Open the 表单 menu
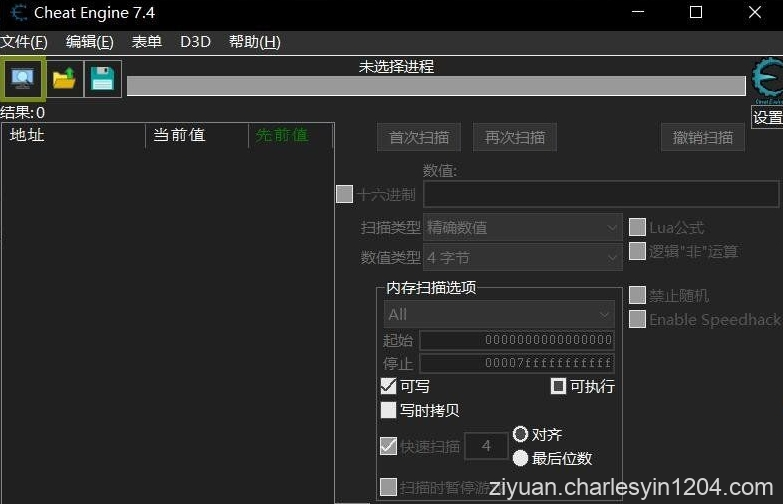783x504 pixels. point(147,42)
